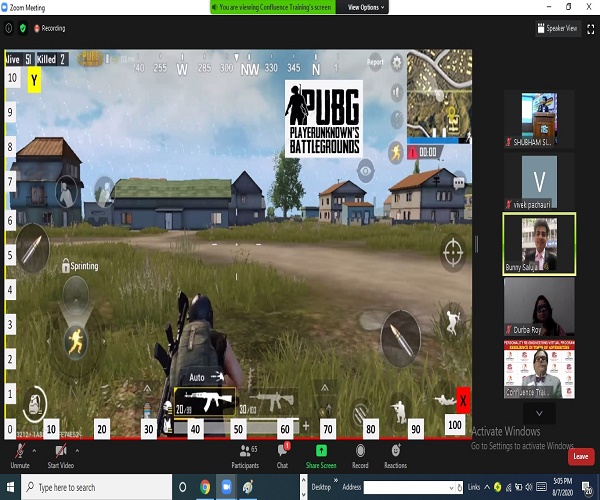Open the taskbar Address dropdown arrow
Image resolution: width=600 pixels, height=500 pixels.
point(451,487)
